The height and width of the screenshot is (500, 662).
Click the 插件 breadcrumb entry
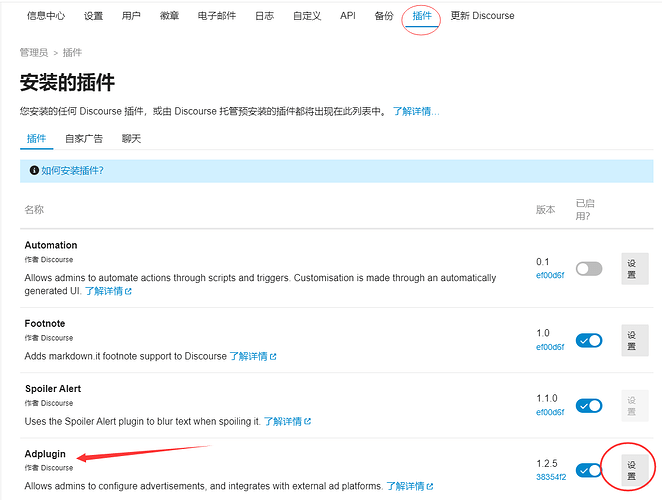tap(72, 53)
